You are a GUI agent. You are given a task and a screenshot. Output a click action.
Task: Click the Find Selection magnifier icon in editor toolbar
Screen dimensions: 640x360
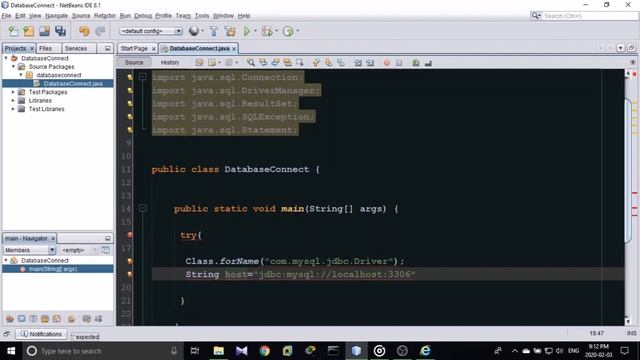point(251,62)
